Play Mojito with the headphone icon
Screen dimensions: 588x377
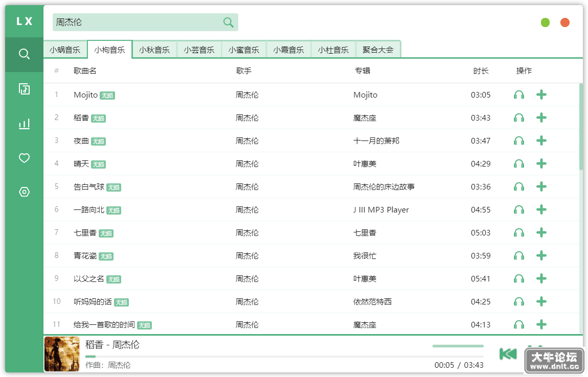[519, 95]
